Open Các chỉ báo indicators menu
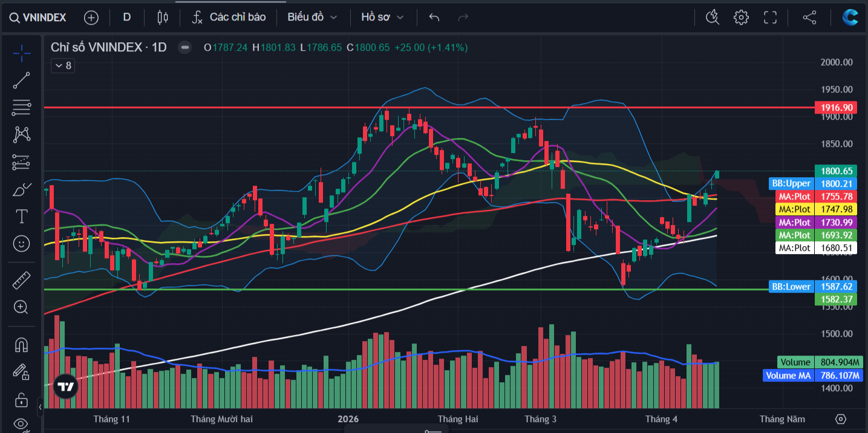The height and width of the screenshot is (433, 868). pyautogui.click(x=230, y=17)
